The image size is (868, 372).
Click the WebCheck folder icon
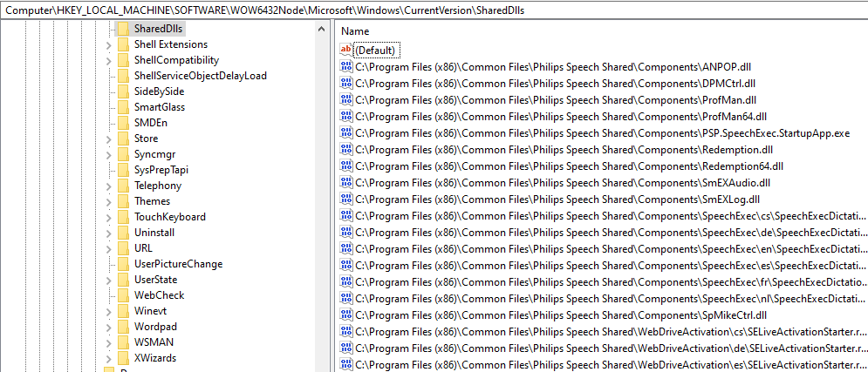pos(123,295)
